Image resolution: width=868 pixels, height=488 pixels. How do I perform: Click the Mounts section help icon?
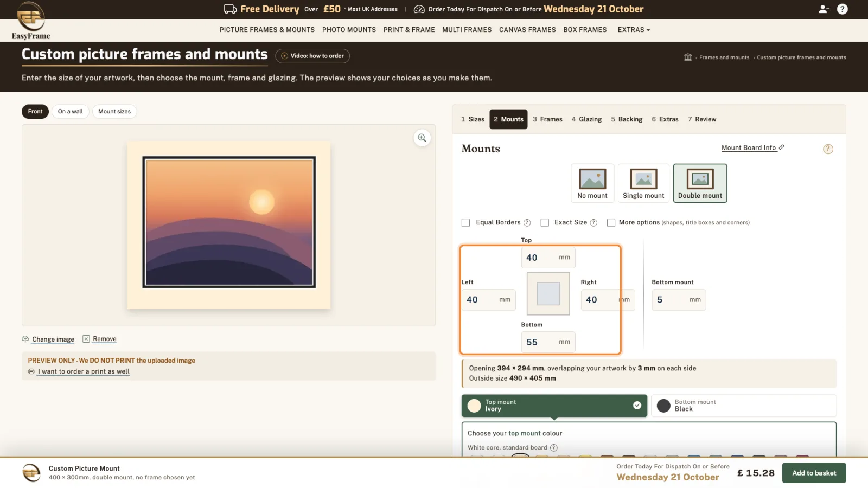point(828,149)
